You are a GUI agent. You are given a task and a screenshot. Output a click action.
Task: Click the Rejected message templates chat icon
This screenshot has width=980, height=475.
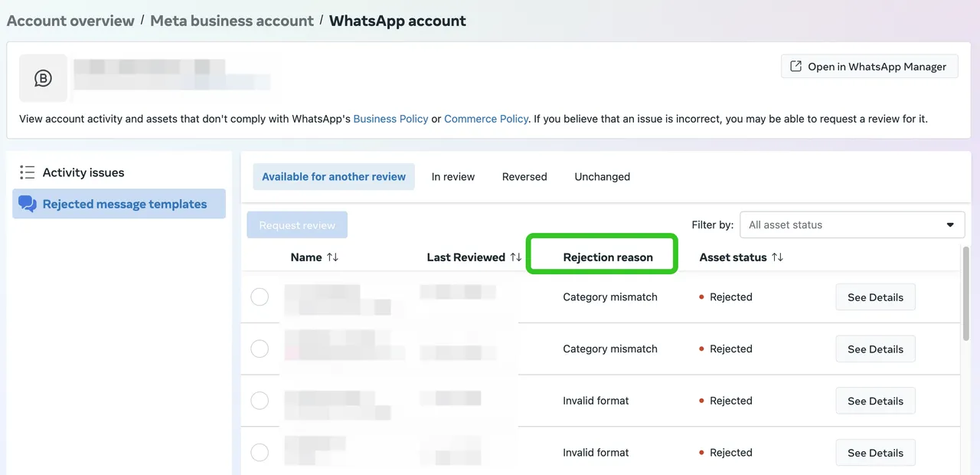[x=28, y=204]
